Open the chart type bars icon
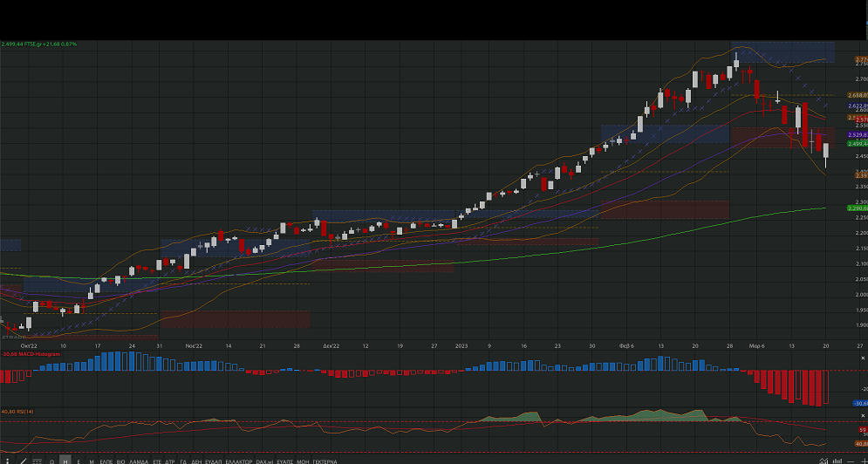The height and width of the screenshot is (464, 868). click(837, 461)
